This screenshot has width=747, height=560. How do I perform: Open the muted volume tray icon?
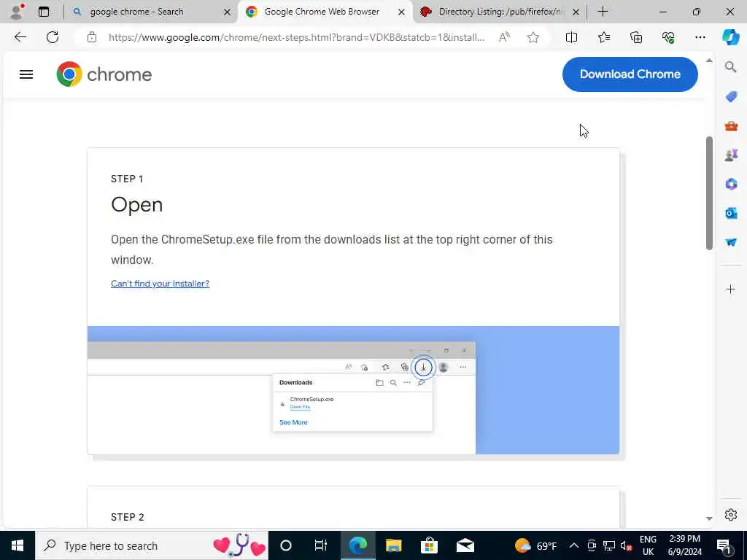(627, 545)
